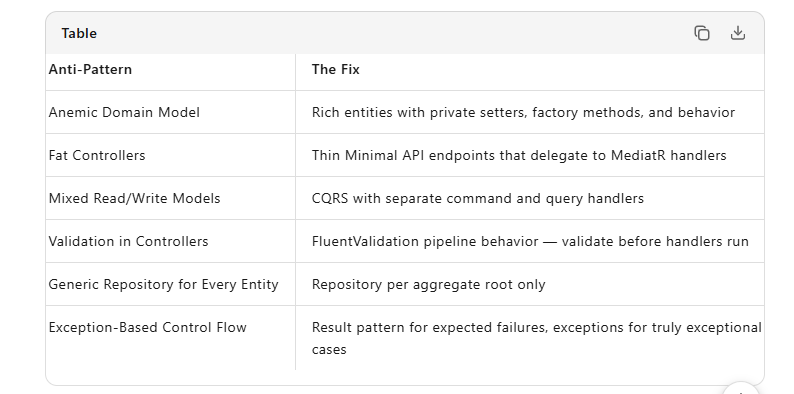Click the word cases in the last row
This screenshot has width=794, height=394.
click(x=329, y=350)
